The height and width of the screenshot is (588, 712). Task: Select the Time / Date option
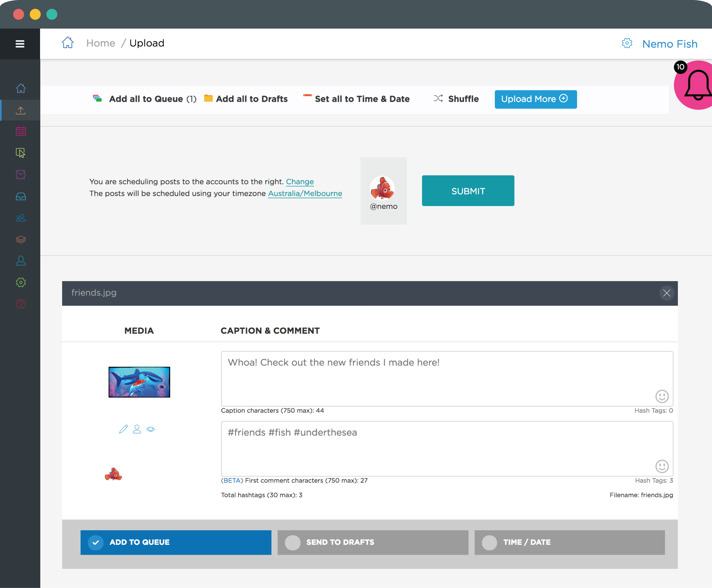(x=569, y=542)
